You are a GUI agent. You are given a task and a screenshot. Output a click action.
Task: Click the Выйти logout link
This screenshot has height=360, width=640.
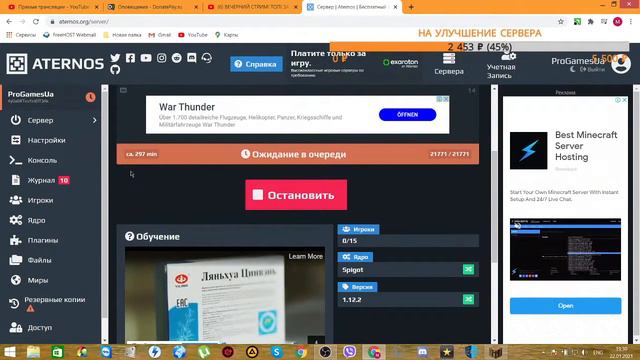593,70
